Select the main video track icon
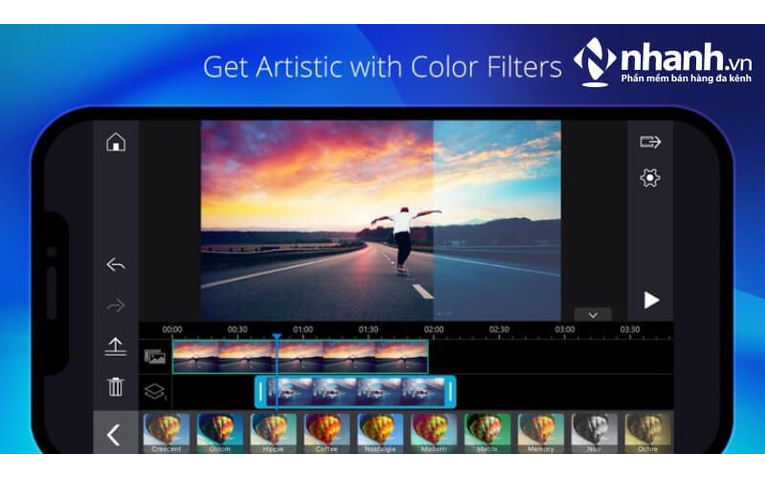The width and height of the screenshot is (765, 478). click(x=155, y=357)
